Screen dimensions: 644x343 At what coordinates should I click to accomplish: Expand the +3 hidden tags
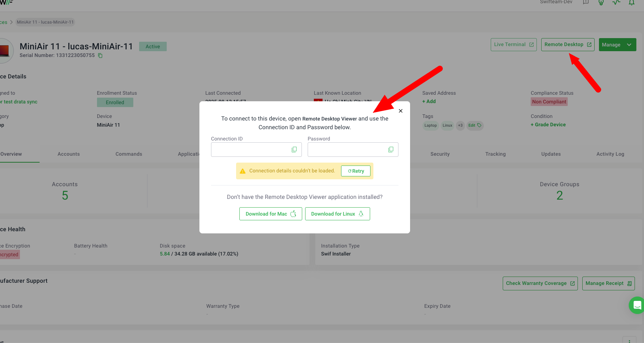coord(460,126)
